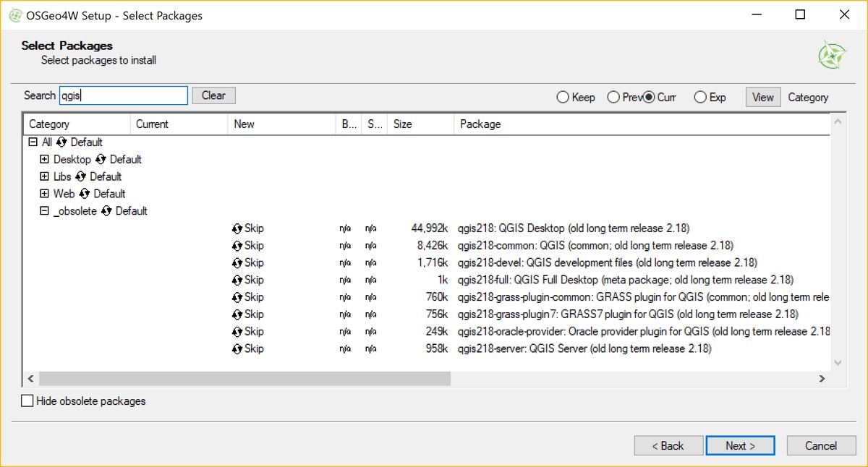Click the Category column header
868x467 pixels.
click(x=77, y=124)
